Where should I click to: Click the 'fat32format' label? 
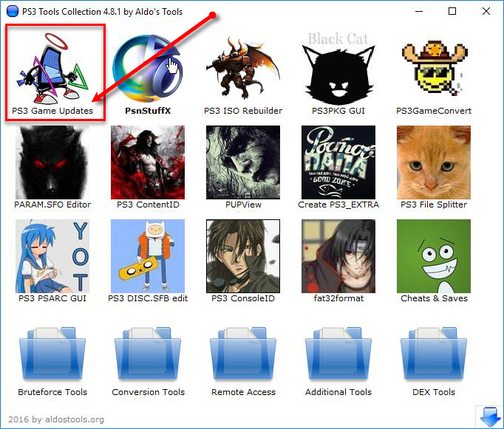[338, 298]
